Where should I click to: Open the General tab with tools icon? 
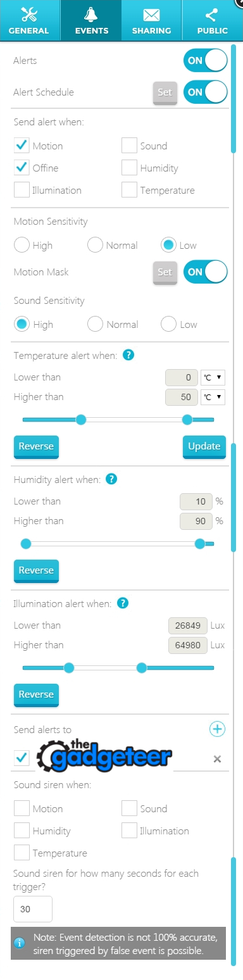(x=30, y=20)
